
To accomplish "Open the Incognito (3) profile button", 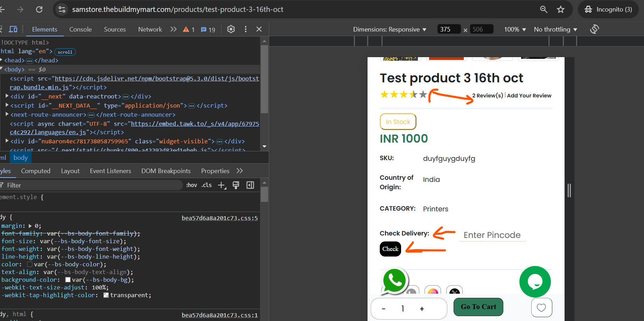I will click(608, 9).
